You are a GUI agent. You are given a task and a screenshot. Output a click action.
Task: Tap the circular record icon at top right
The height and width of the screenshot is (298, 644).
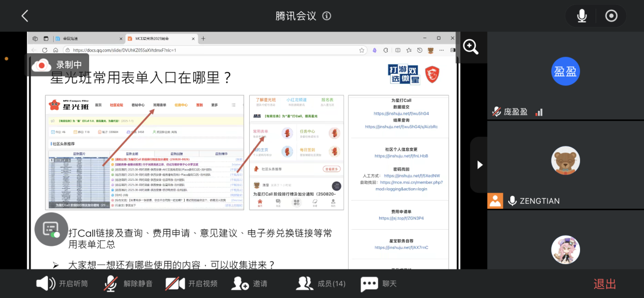(x=611, y=16)
